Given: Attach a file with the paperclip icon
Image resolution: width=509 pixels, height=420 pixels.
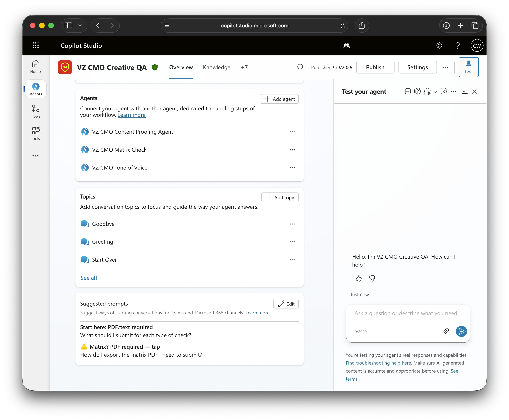Looking at the screenshot, I should click(x=446, y=331).
